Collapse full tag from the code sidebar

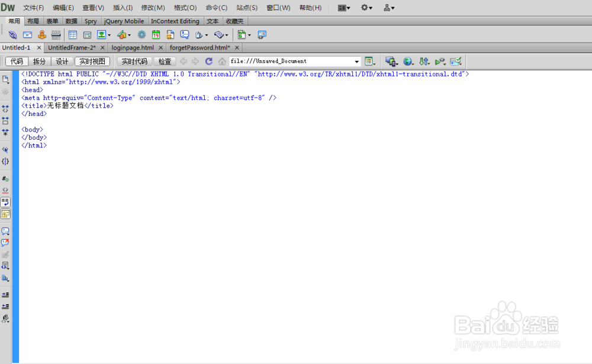tap(5, 109)
